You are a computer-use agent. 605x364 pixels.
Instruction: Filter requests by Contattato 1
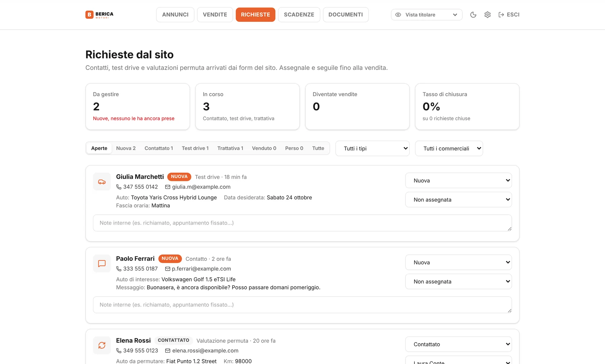tap(159, 148)
